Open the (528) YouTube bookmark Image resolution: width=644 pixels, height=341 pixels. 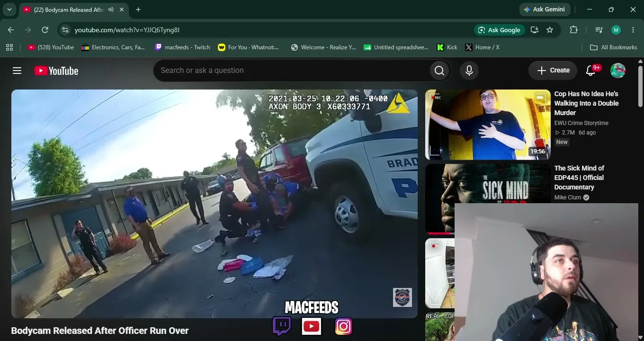coord(51,47)
